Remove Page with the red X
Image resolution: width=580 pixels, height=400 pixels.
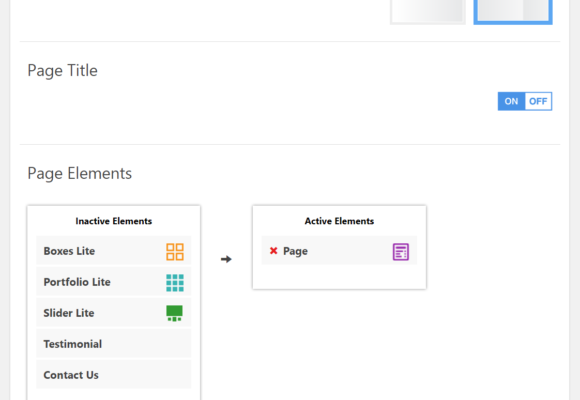pos(273,251)
